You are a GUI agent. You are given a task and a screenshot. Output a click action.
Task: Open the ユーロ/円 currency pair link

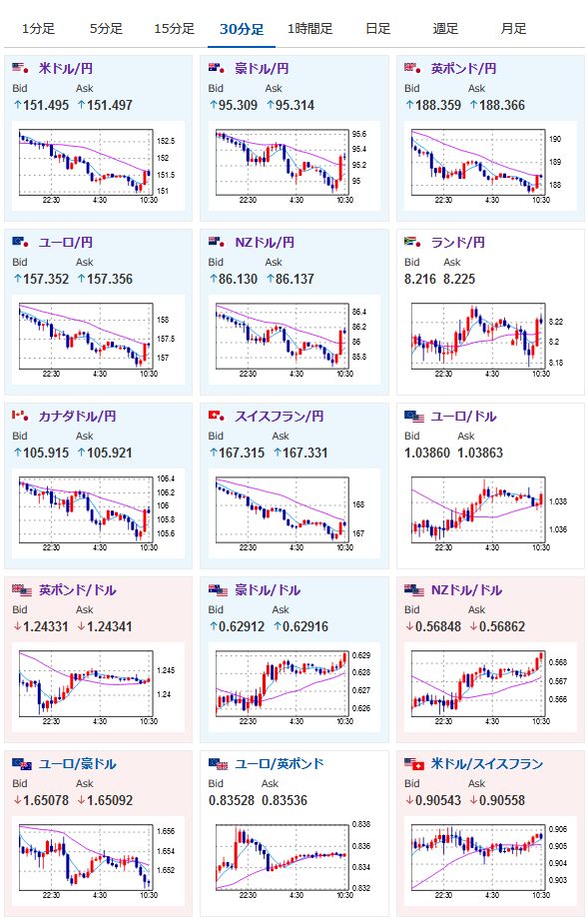tap(66, 242)
